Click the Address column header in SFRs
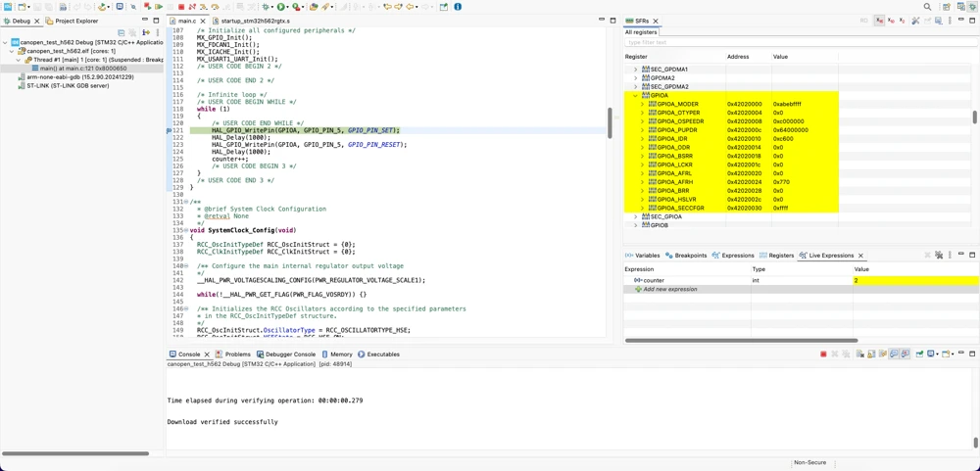 click(738, 56)
